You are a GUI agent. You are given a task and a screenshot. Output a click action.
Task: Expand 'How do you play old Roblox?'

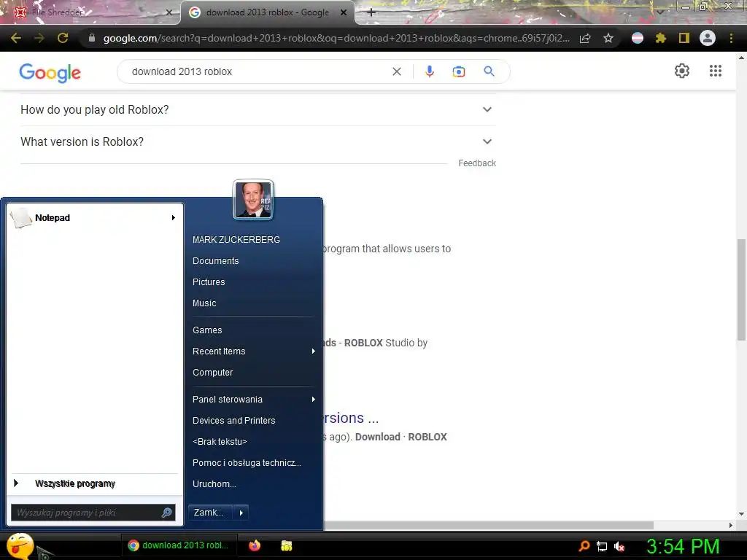258,109
